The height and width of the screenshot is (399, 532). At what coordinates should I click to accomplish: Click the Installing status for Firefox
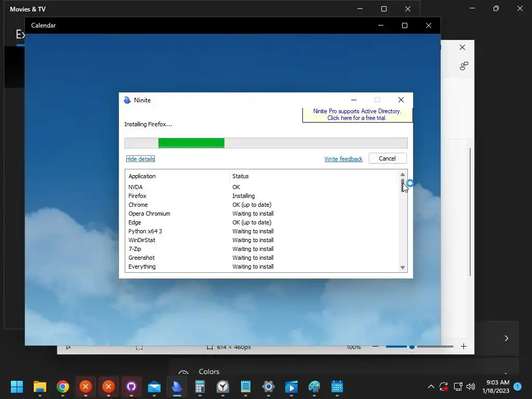[x=243, y=196]
